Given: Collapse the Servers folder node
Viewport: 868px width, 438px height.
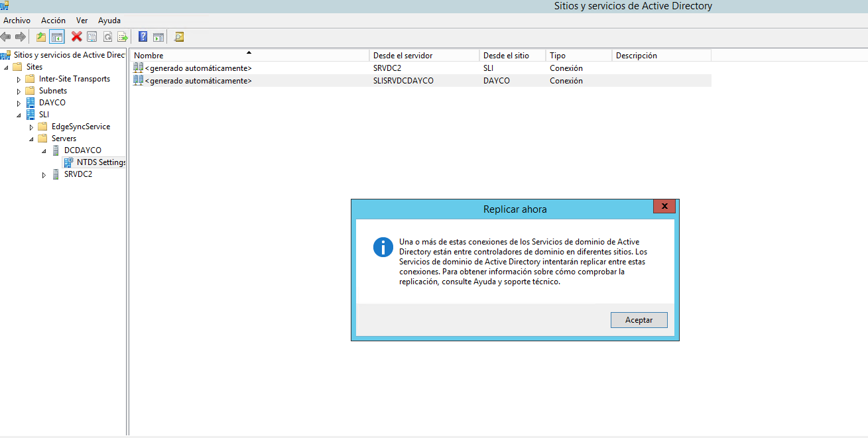Looking at the screenshot, I should [31, 139].
